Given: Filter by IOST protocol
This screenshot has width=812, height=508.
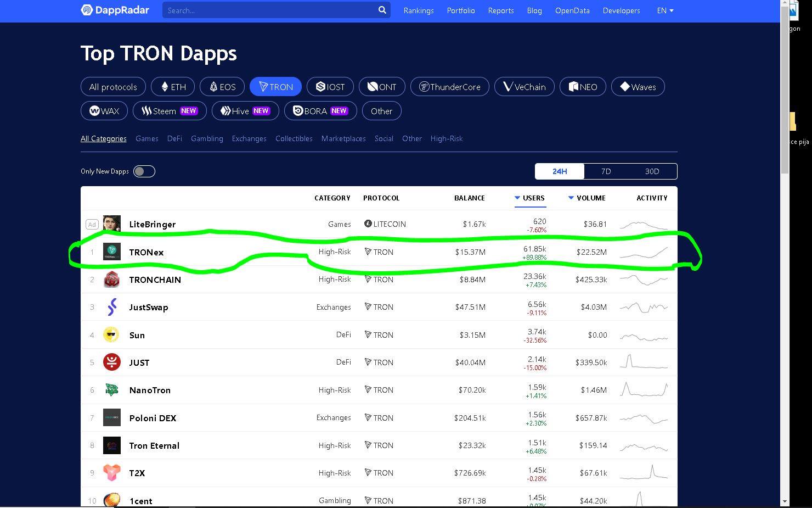Looking at the screenshot, I should (x=330, y=87).
